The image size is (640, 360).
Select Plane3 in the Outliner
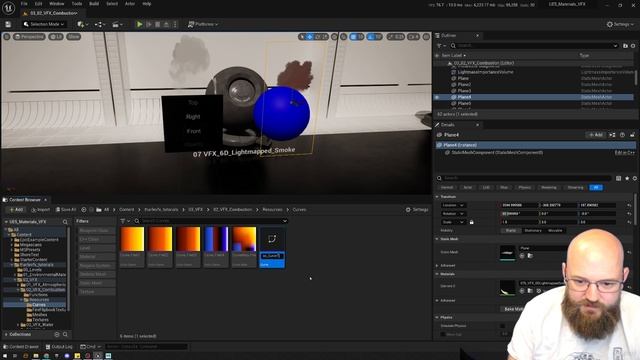click(464, 91)
